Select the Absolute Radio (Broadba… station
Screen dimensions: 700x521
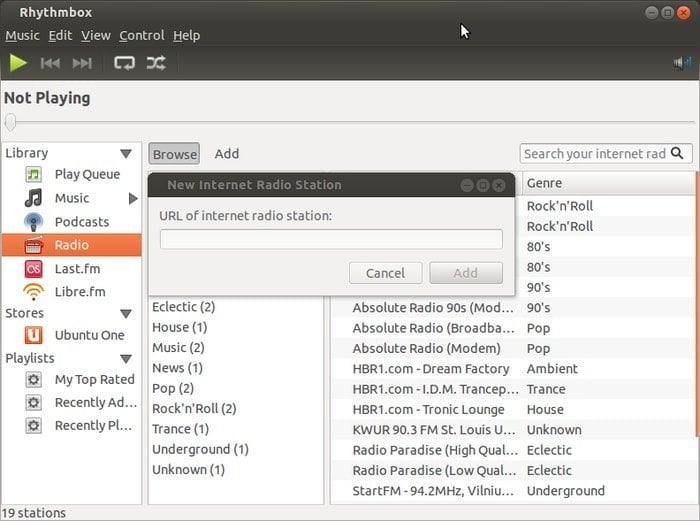point(433,328)
